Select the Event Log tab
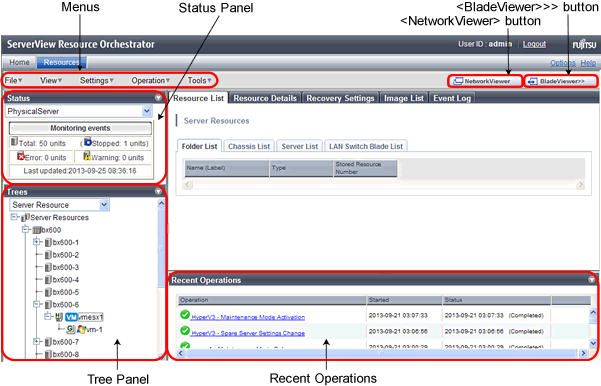The image size is (601, 386). pos(452,98)
